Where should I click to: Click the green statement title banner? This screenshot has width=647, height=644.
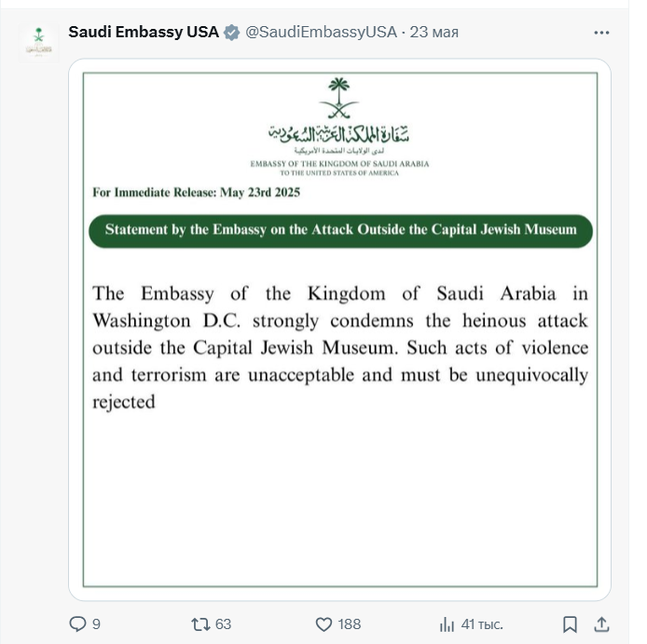point(340,229)
